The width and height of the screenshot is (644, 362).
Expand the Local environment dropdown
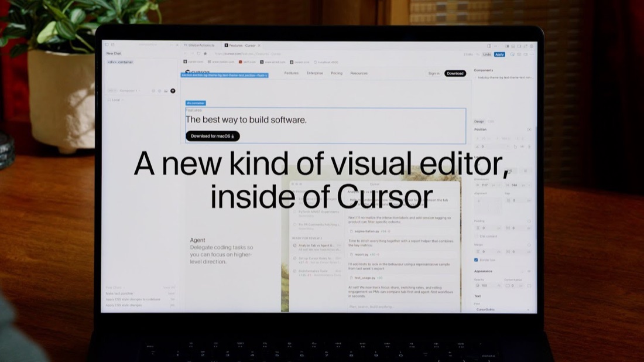[x=115, y=100]
